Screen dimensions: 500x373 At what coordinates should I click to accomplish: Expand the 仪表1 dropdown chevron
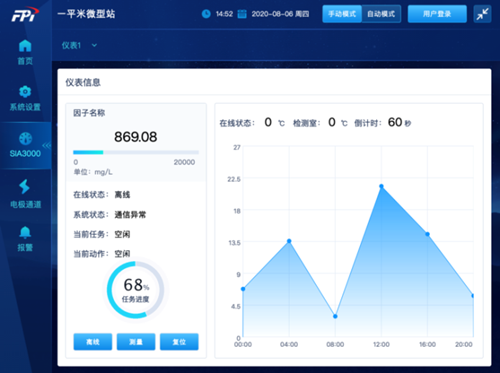coord(94,45)
